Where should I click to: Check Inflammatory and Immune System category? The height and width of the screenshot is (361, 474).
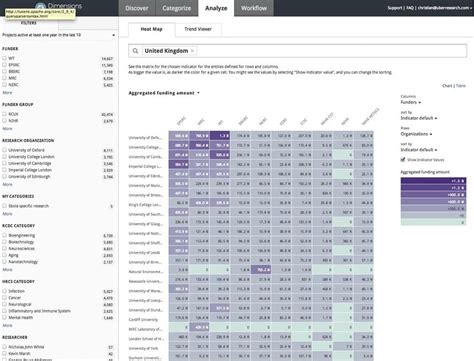(4, 311)
